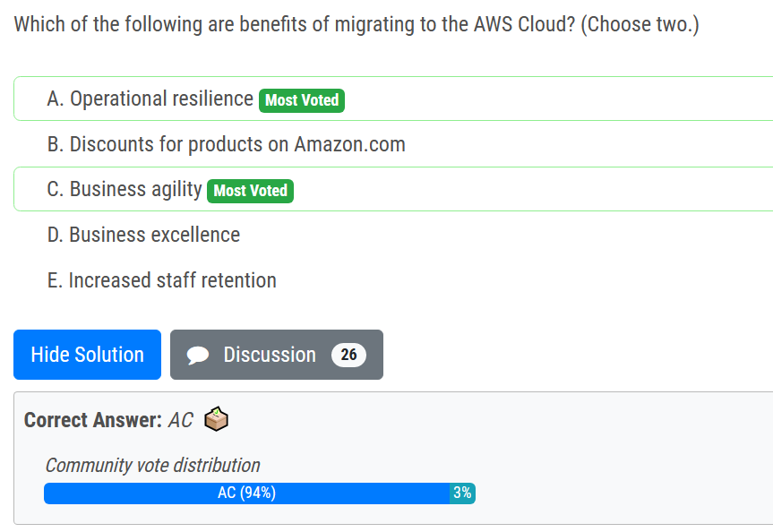Click the Correct Answer label
This screenshot has width=773, height=532.
93,420
